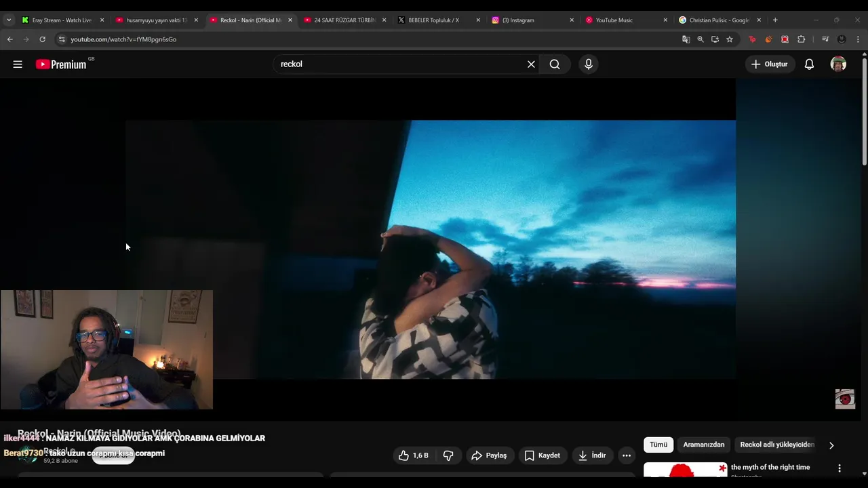Select the Aramanızdan filter chip
Image resolution: width=868 pixels, height=488 pixels.
(703, 445)
